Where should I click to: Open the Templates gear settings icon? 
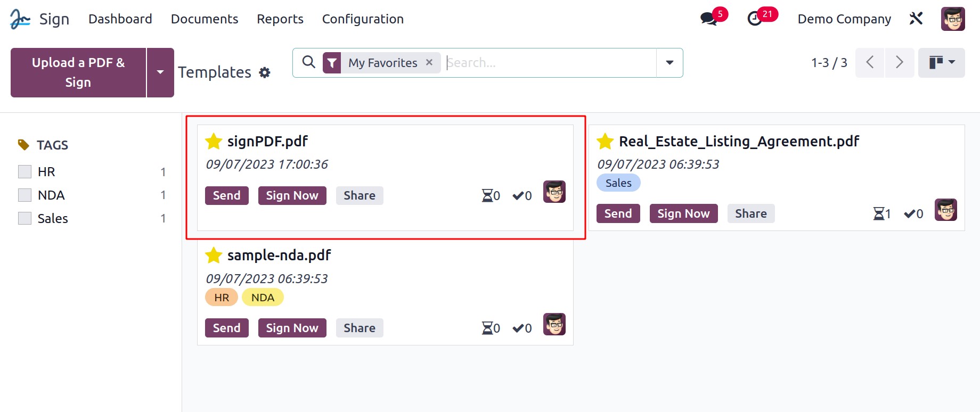(x=265, y=72)
